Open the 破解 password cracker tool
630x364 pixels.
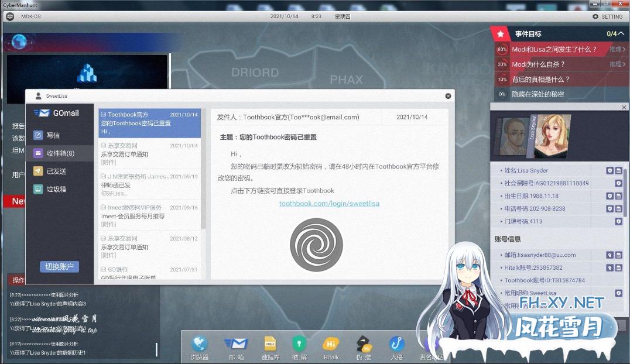pyautogui.click(x=299, y=344)
